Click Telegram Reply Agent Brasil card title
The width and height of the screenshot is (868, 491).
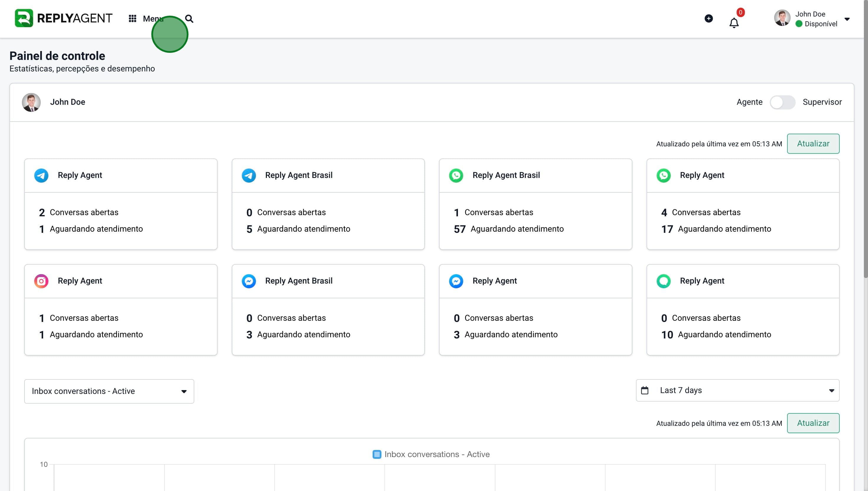(298, 175)
